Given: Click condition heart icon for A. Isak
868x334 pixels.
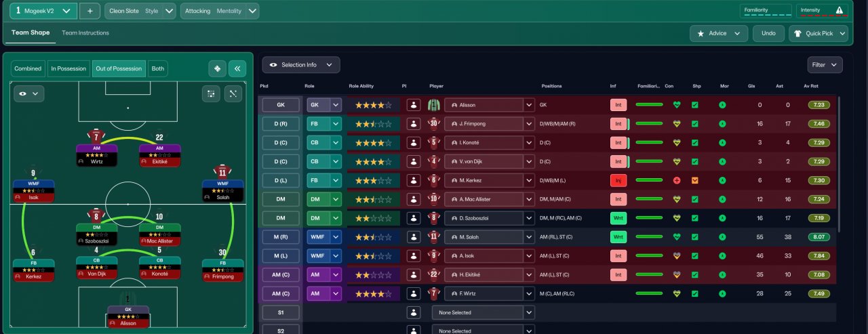Looking at the screenshot, I should click(x=676, y=256).
